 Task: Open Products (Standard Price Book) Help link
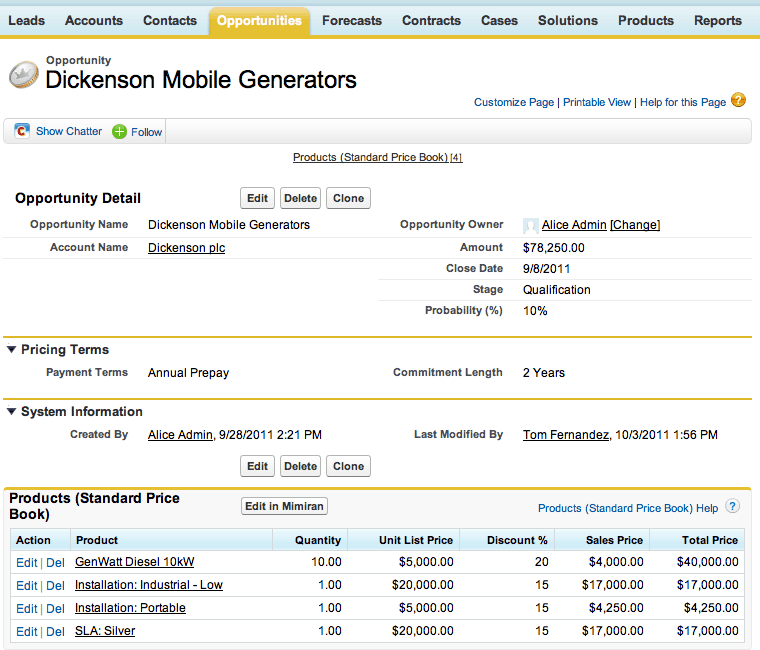628,508
